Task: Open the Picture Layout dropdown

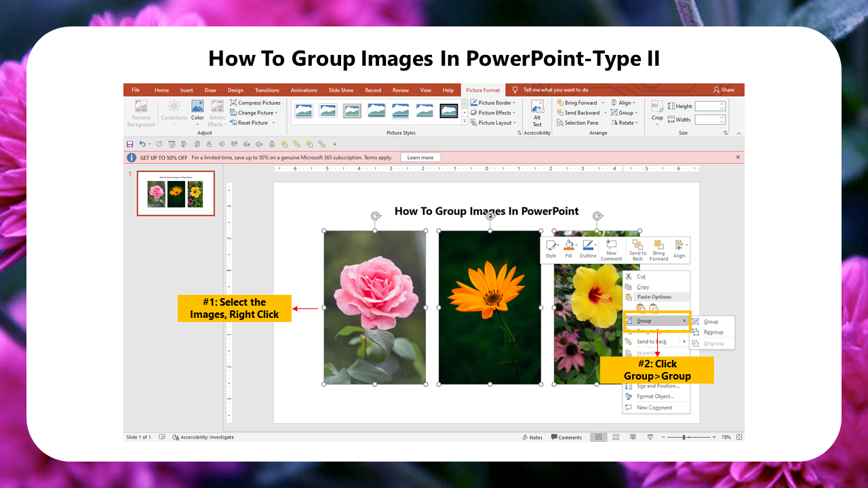Action: point(494,123)
